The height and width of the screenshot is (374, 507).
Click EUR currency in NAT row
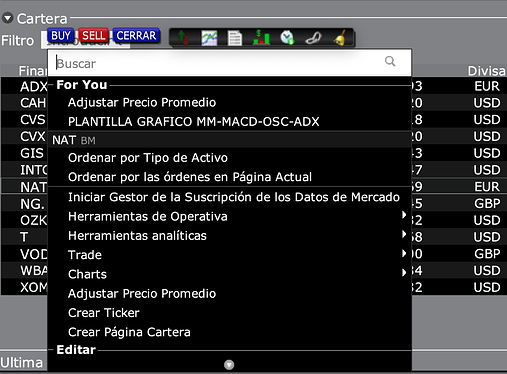point(487,187)
